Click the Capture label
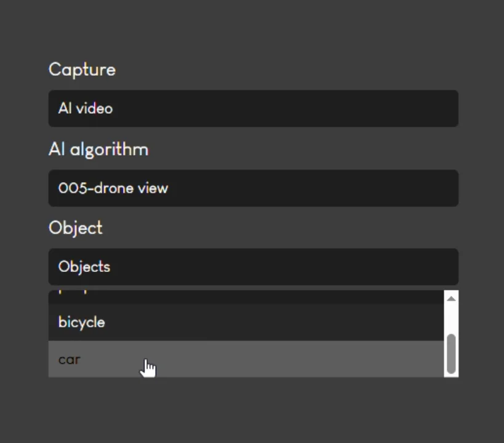Image resolution: width=504 pixels, height=443 pixels. 82,70
